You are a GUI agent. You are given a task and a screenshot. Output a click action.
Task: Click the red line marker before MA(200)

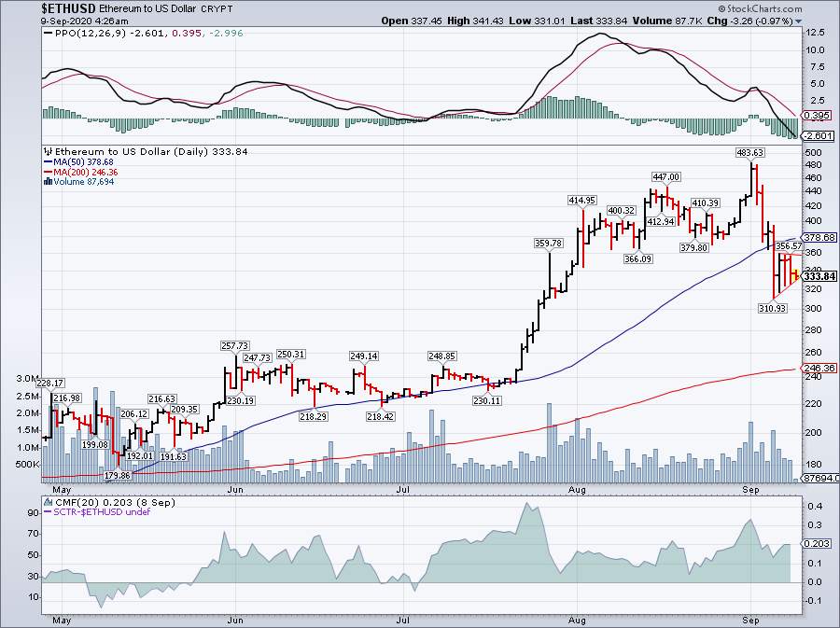pyautogui.click(x=48, y=172)
